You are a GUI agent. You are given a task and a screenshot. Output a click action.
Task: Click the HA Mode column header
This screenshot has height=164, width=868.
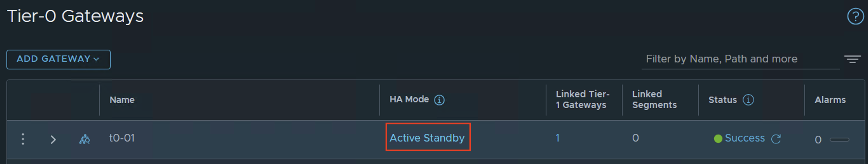pyautogui.click(x=409, y=99)
